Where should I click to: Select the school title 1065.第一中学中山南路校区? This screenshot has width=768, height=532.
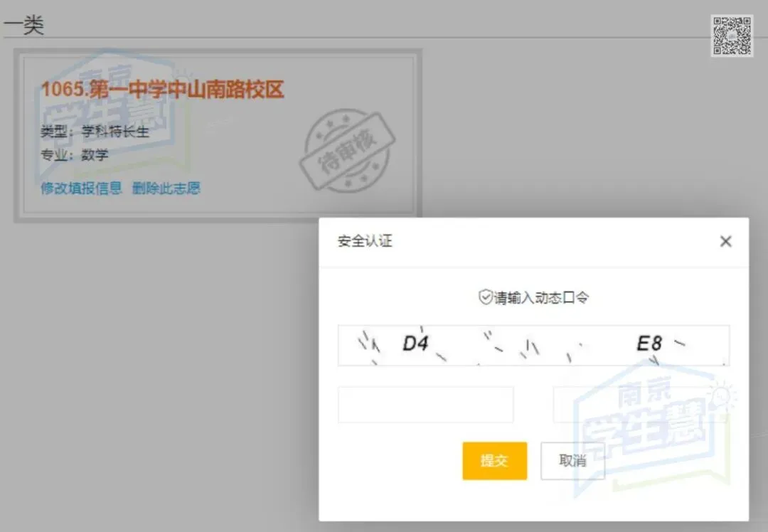pos(162,90)
